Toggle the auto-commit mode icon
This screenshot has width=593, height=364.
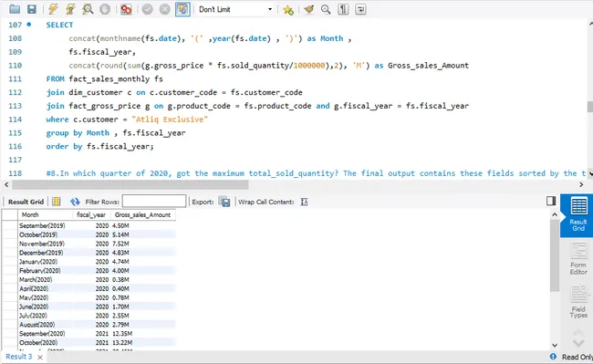coord(182,9)
